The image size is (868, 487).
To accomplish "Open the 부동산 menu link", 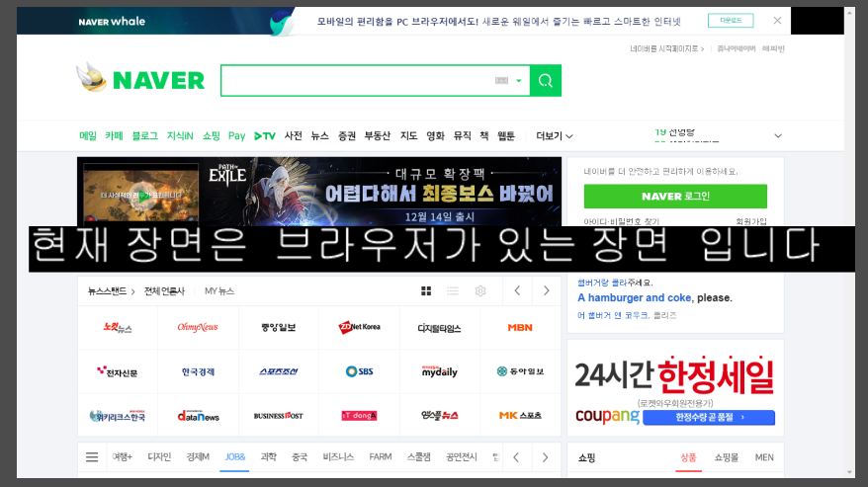I will 377,135.
